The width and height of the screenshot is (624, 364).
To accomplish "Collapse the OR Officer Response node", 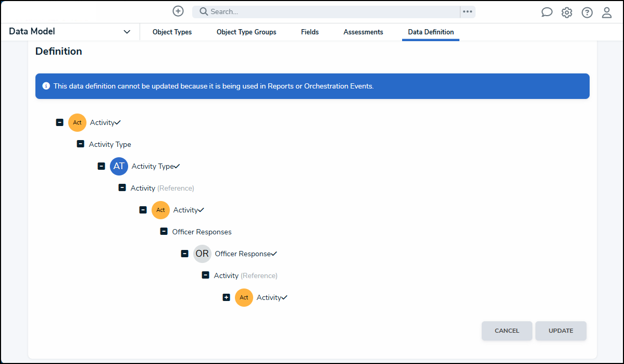I will coord(185,254).
